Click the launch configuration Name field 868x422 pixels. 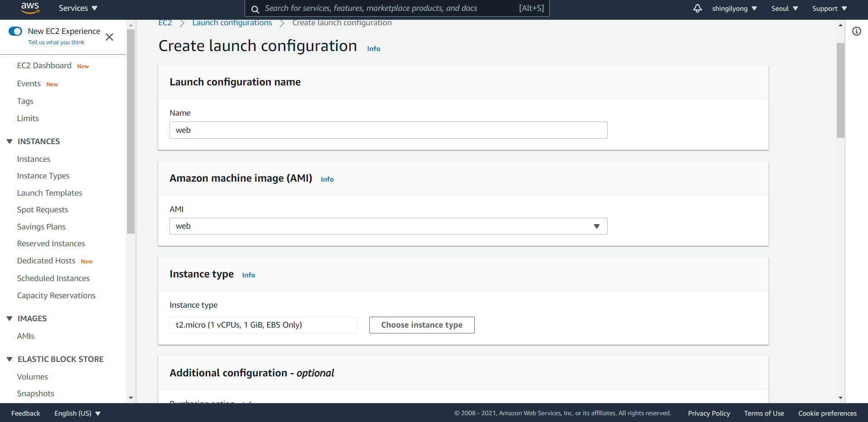click(x=388, y=130)
